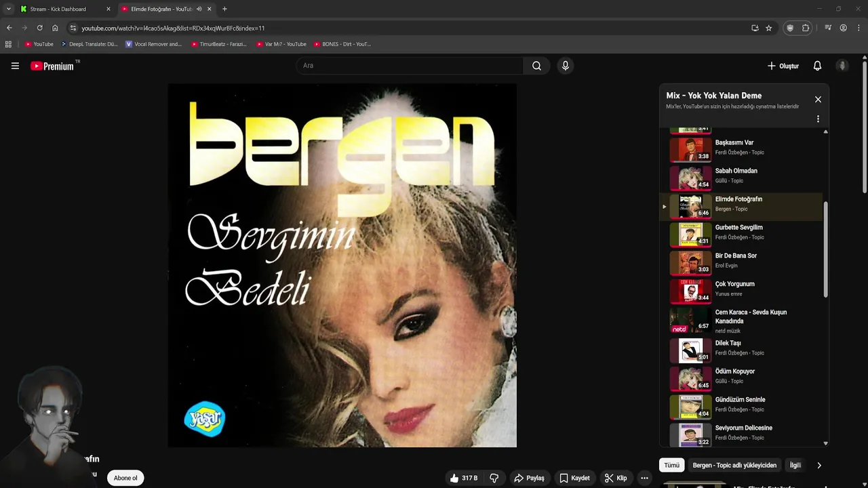Click the search magnifier button
Image resolution: width=868 pixels, height=488 pixels.
536,66
